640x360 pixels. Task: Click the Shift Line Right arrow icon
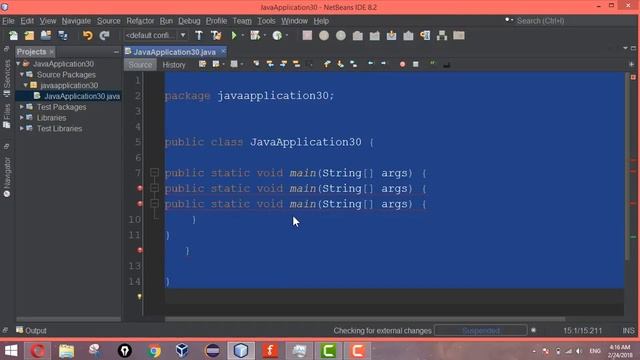pyautogui.click(x=383, y=64)
